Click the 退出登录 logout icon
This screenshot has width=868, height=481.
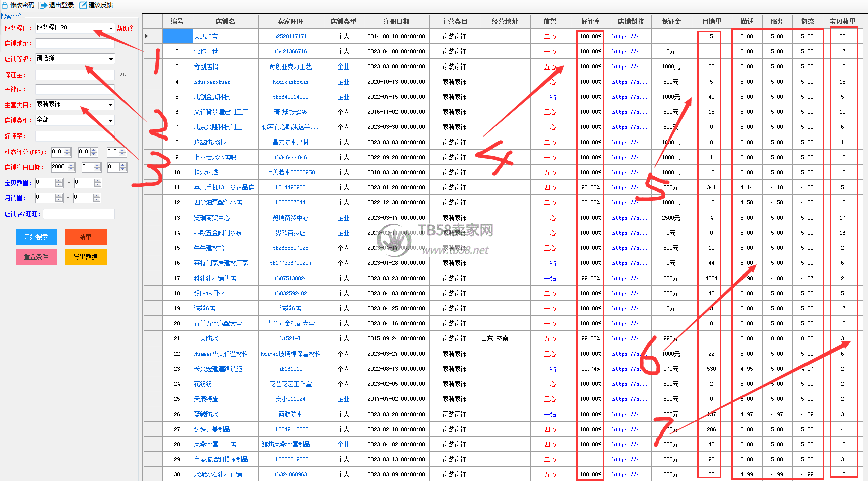(44, 5)
